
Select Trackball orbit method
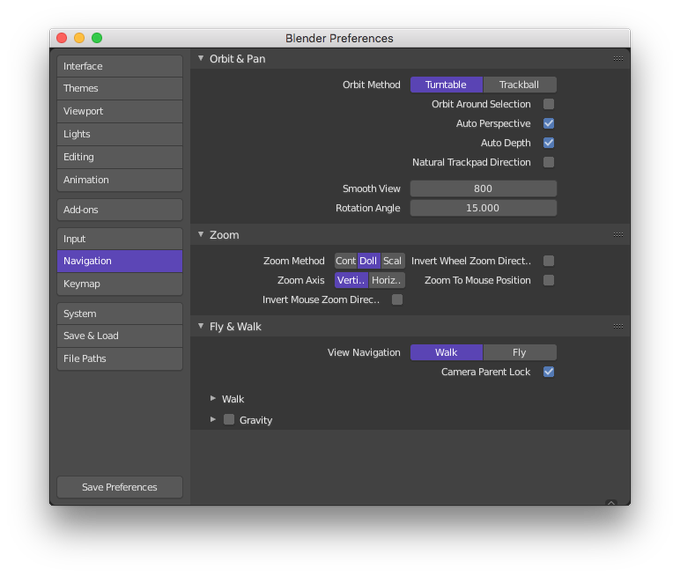pos(520,85)
